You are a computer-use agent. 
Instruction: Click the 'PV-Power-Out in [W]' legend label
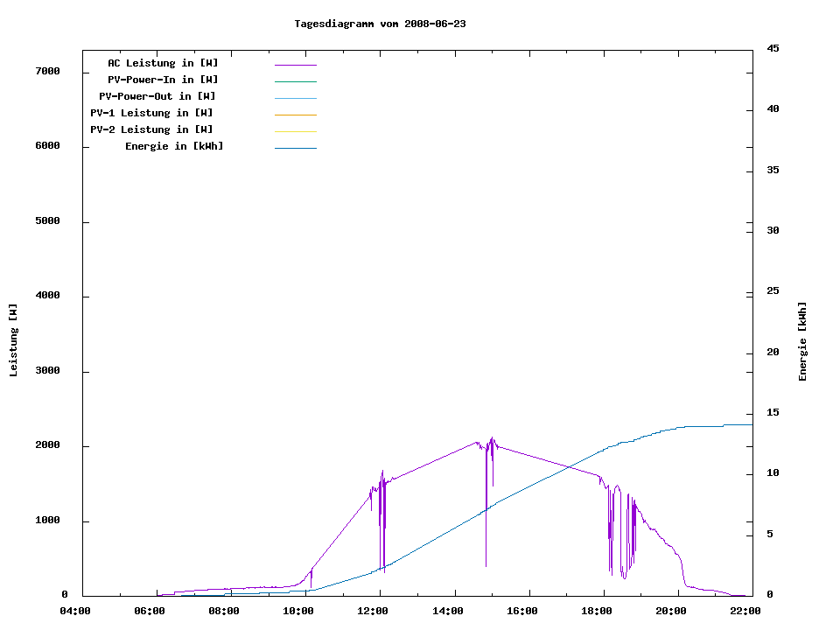coord(158,96)
